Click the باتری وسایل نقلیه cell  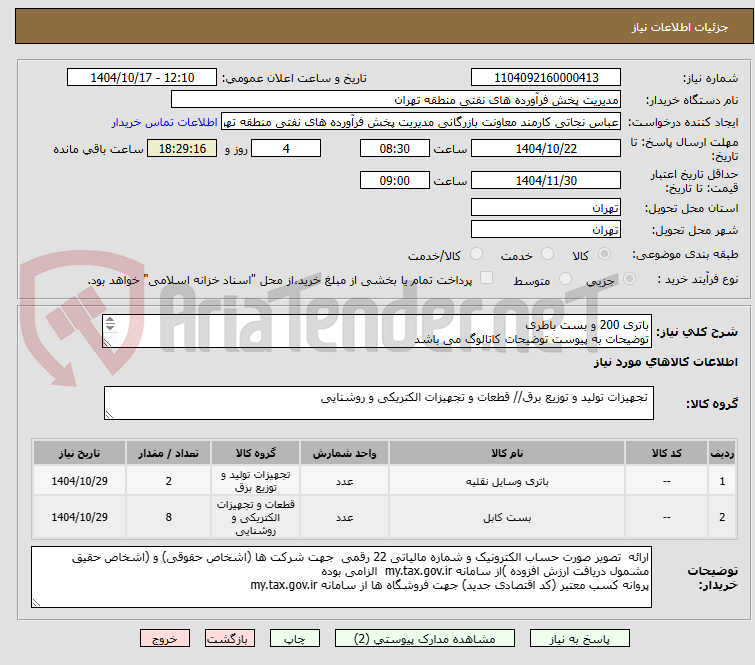507,481
